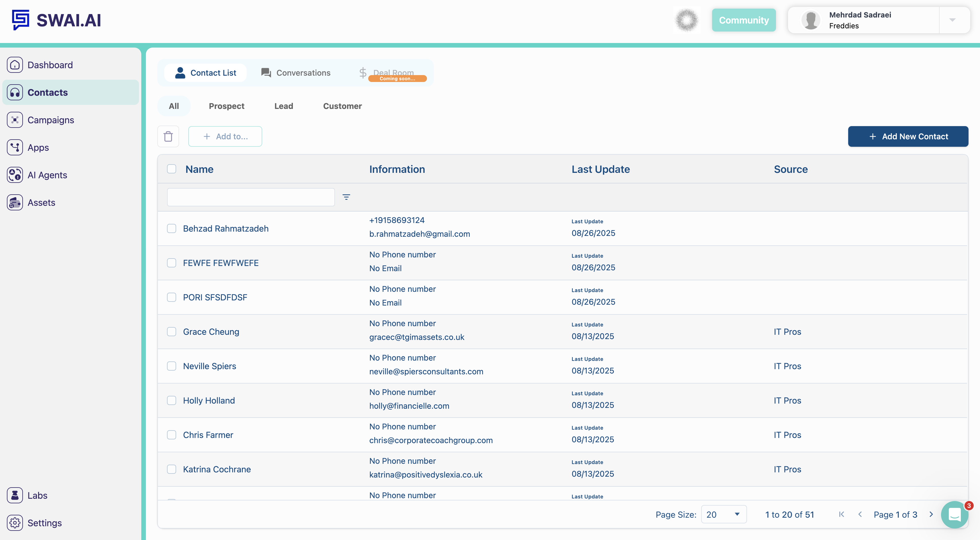980x540 pixels.
Task: Toggle select-all checkbox in Name header
Action: (172, 169)
